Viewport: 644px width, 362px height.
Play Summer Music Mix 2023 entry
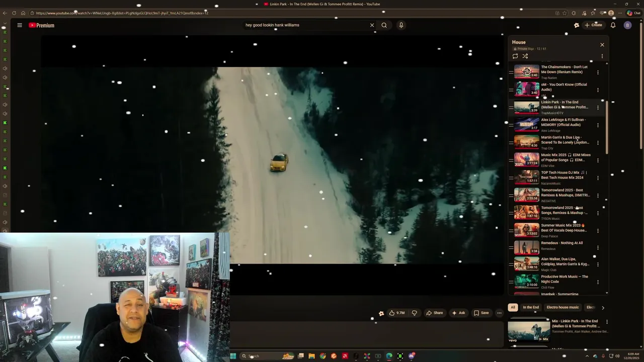click(x=526, y=230)
